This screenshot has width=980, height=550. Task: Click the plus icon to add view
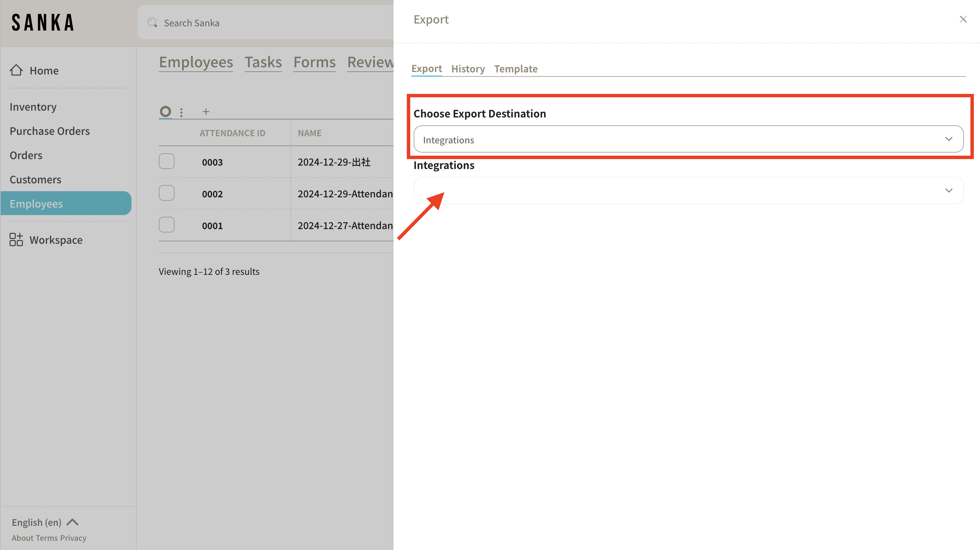(206, 111)
